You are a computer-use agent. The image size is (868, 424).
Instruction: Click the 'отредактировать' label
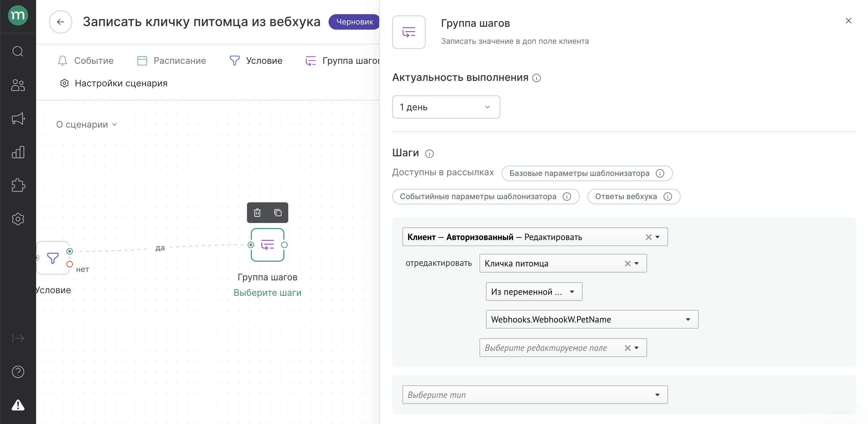[439, 263]
